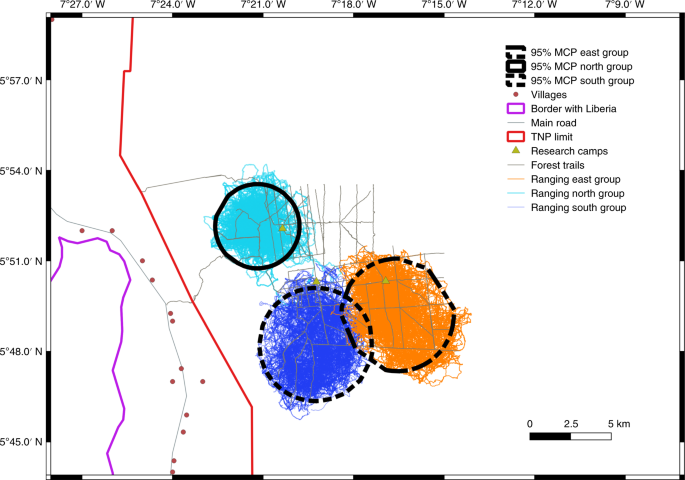This screenshot has height=480, width=685.
Task: Click the Villages red dot legend icon
Action: click(515, 94)
